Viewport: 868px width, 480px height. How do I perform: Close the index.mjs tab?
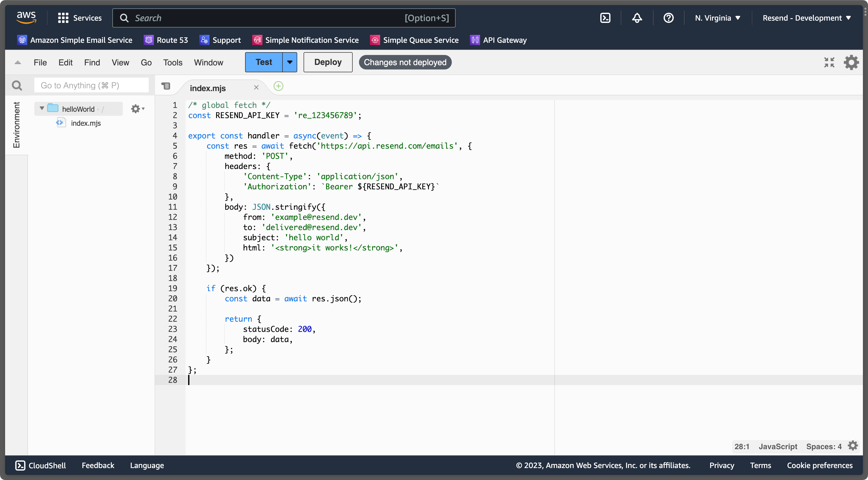[x=256, y=87]
